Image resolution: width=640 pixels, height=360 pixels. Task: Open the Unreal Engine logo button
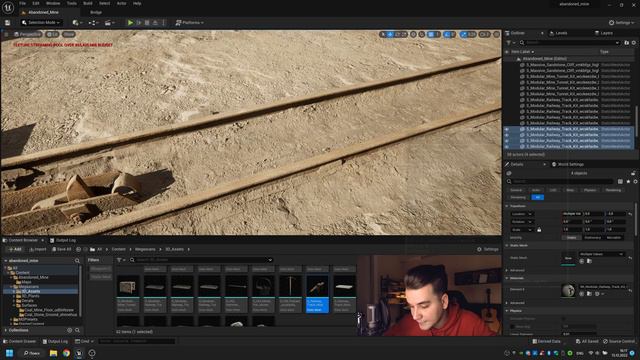[8, 7]
